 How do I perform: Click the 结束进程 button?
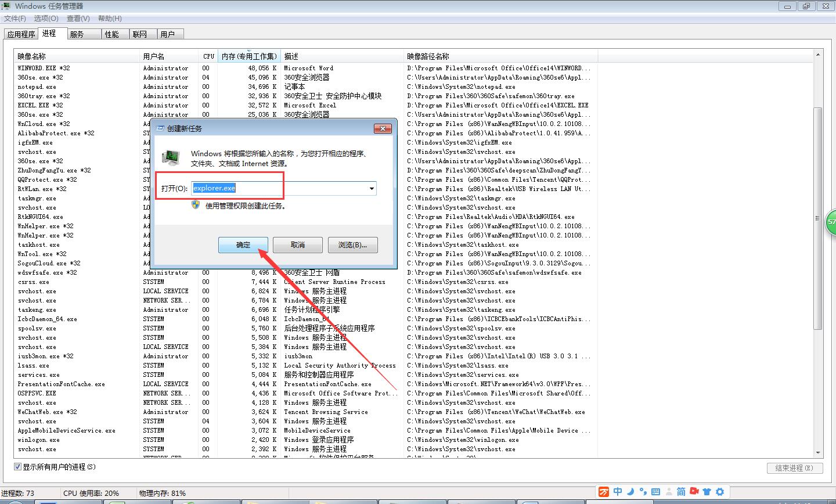(795, 468)
